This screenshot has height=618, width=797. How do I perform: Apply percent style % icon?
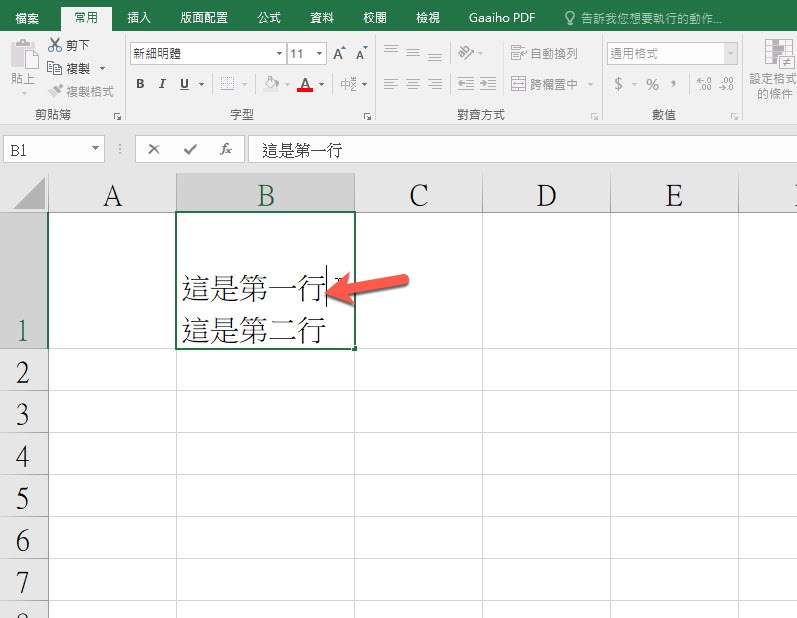[x=653, y=84]
